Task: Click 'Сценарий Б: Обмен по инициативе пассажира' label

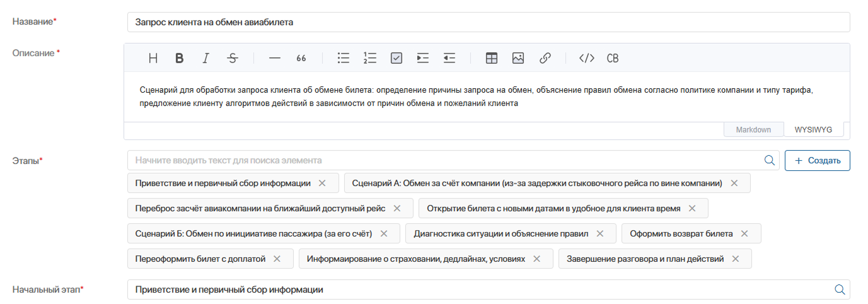Action: coord(253,233)
